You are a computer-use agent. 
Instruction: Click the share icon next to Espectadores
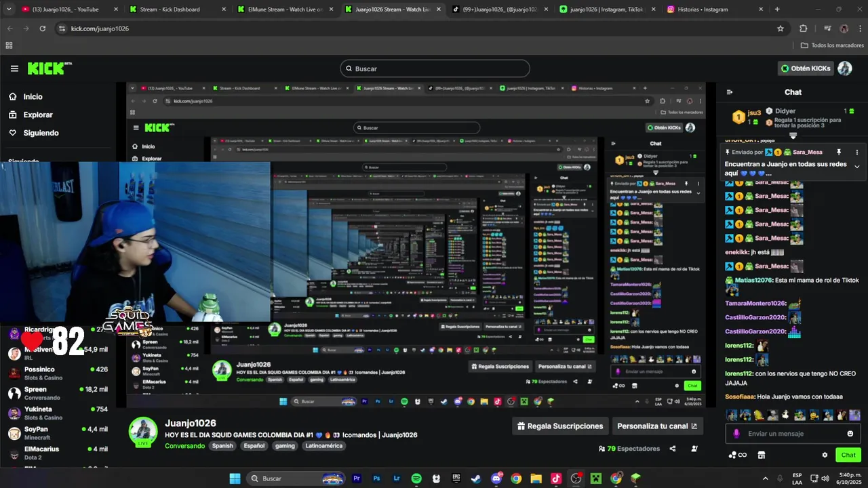673,449
